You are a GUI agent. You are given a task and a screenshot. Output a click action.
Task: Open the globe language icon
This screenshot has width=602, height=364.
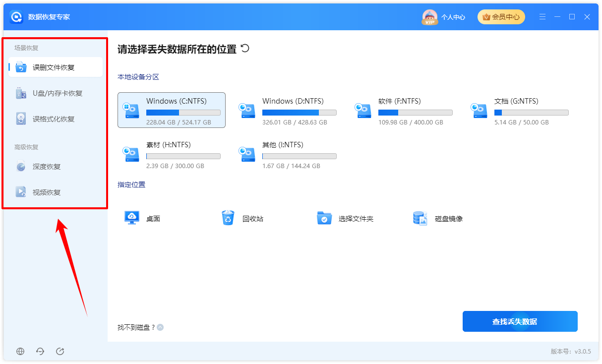point(20,351)
